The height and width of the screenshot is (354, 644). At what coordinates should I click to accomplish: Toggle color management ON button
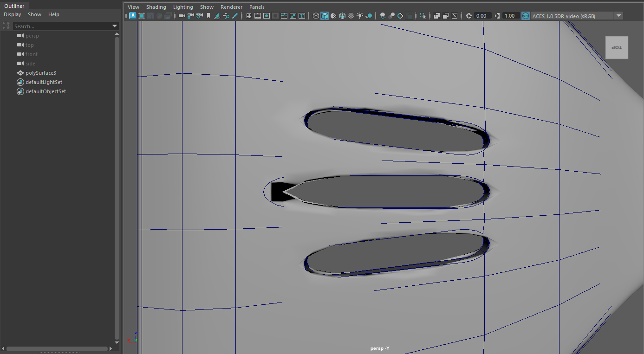pos(526,16)
